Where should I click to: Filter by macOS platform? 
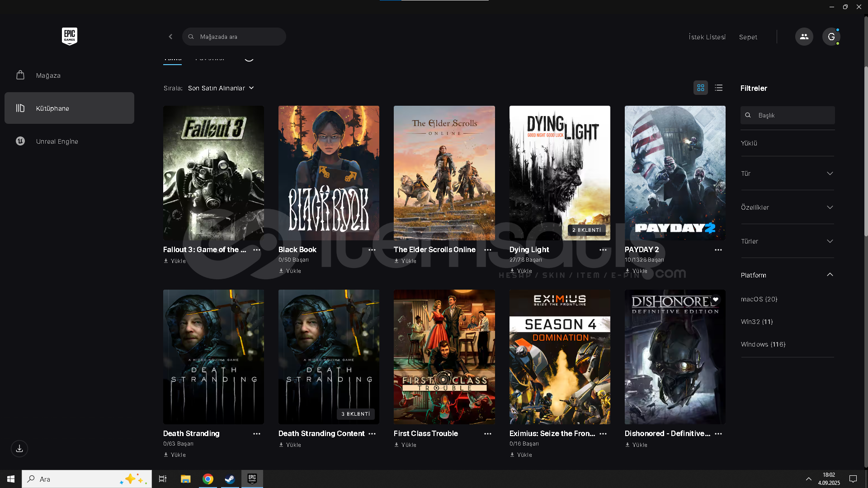(759, 299)
